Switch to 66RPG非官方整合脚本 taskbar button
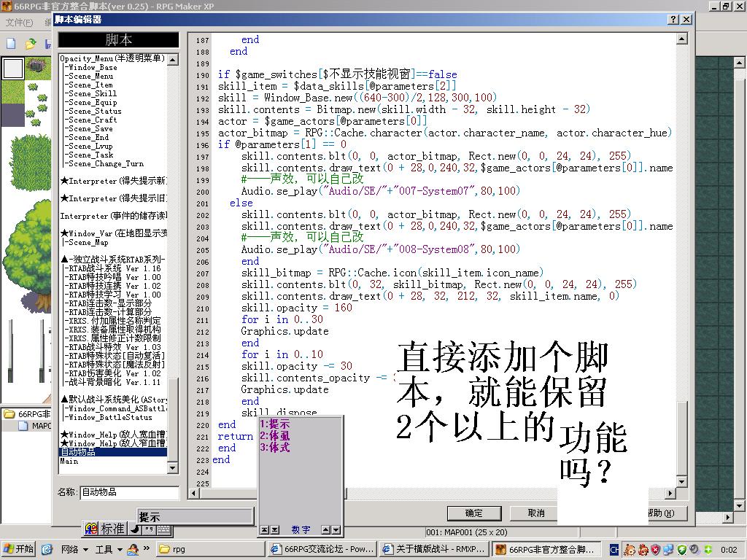Image resolution: width=747 pixels, height=560 pixels. pos(546,549)
